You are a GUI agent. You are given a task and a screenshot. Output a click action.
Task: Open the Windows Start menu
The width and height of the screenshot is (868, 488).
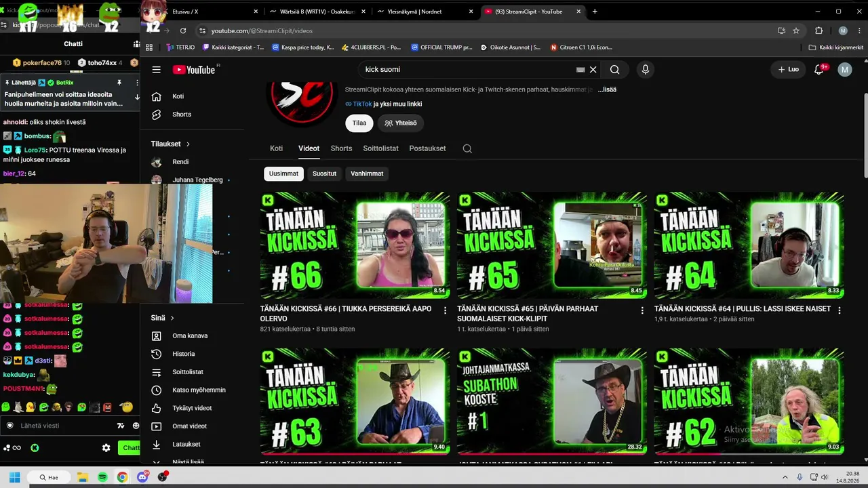point(14,477)
